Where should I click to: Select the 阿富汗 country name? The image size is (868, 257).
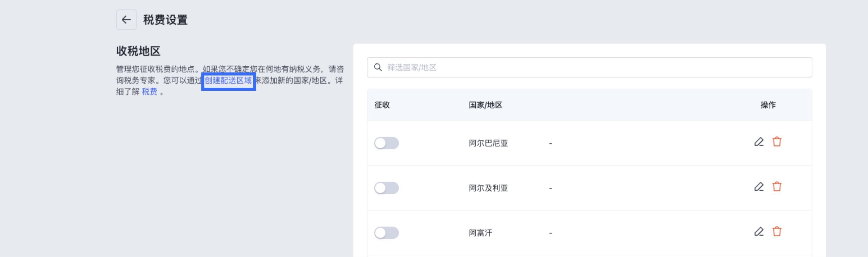click(480, 233)
